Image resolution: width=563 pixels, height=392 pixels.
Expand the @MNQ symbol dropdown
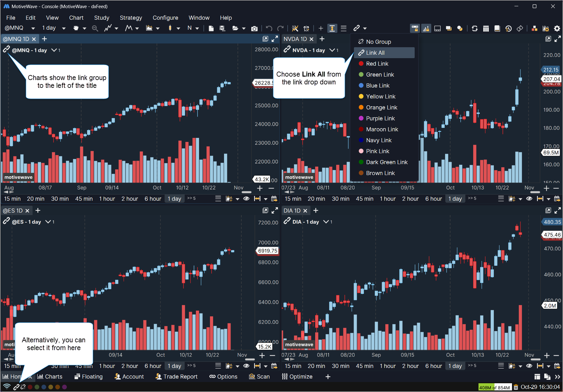click(33, 28)
